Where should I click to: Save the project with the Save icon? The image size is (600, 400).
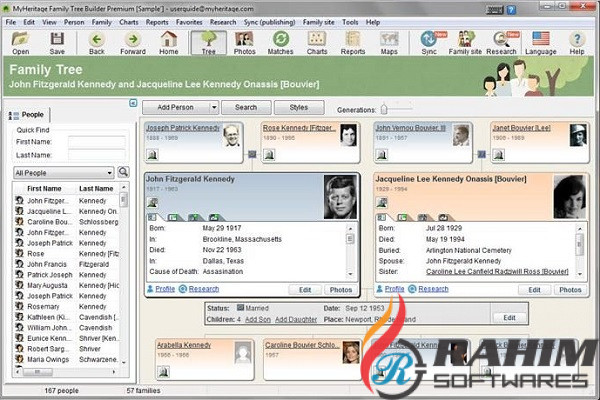coord(57,43)
